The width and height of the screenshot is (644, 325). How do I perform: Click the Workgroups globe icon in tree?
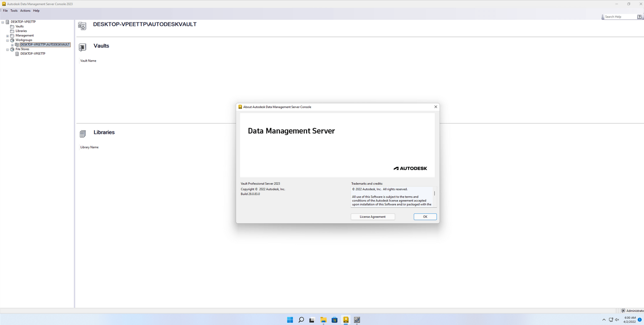[x=12, y=40]
